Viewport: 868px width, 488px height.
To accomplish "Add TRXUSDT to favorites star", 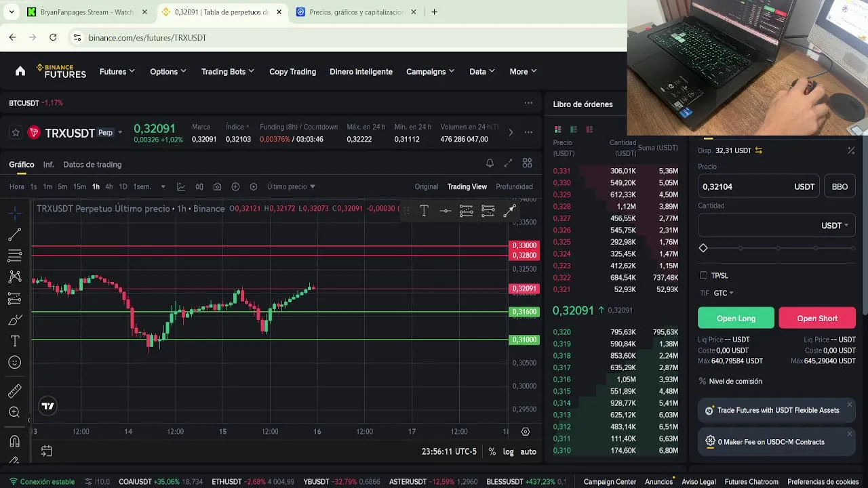I will tap(16, 133).
